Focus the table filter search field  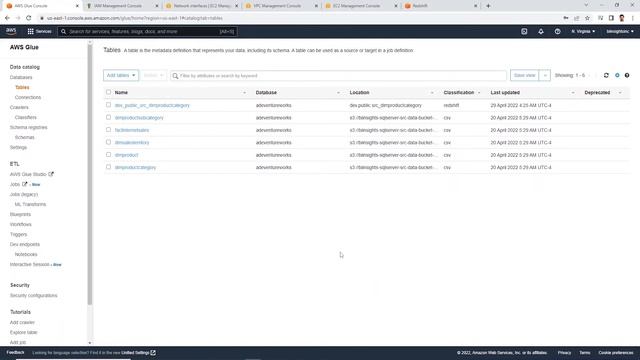[338, 76]
